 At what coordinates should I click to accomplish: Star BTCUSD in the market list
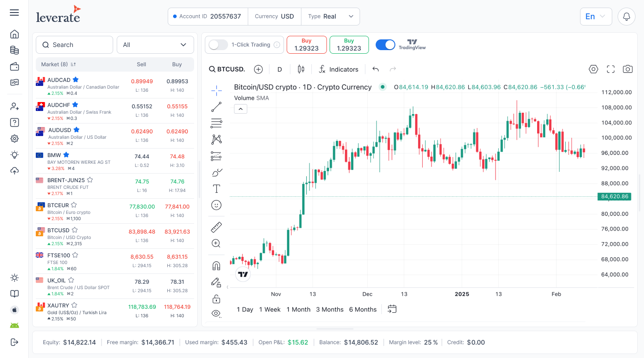[74, 230]
